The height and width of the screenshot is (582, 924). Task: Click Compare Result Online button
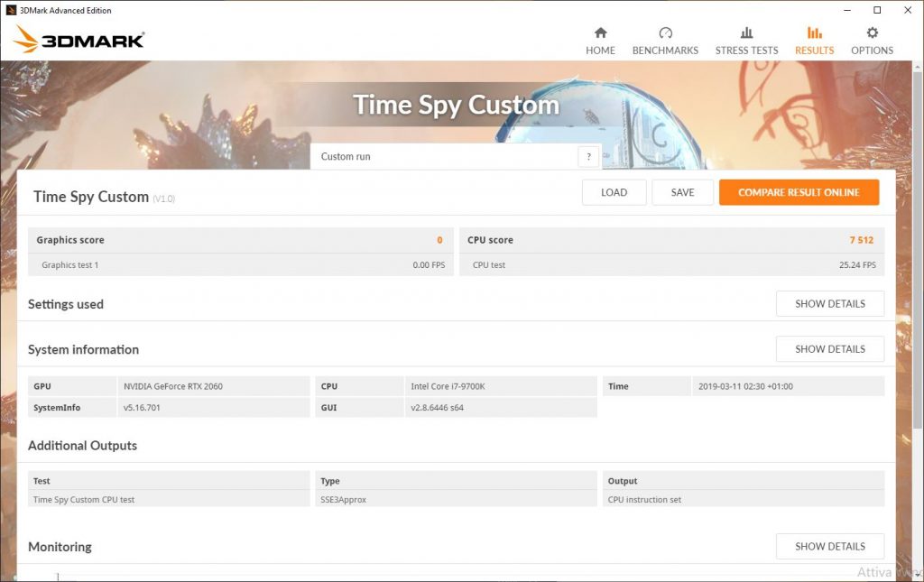[x=799, y=192]
